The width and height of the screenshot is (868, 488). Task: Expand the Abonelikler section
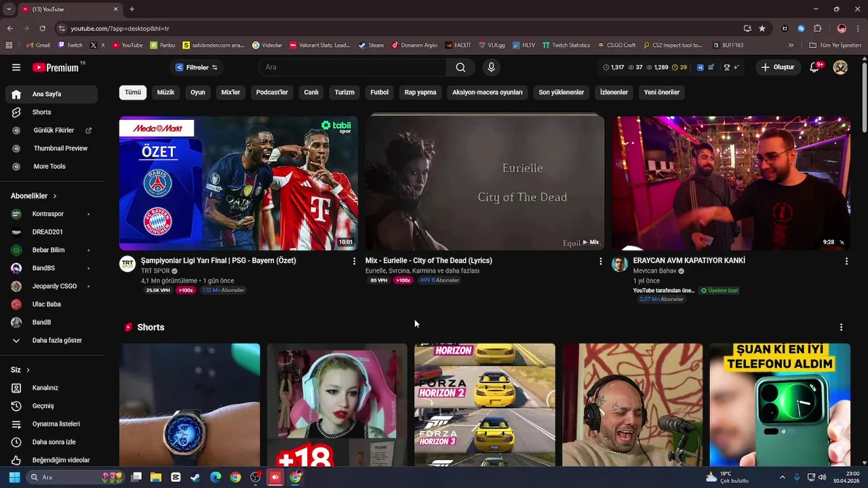(x=34, y=196)
